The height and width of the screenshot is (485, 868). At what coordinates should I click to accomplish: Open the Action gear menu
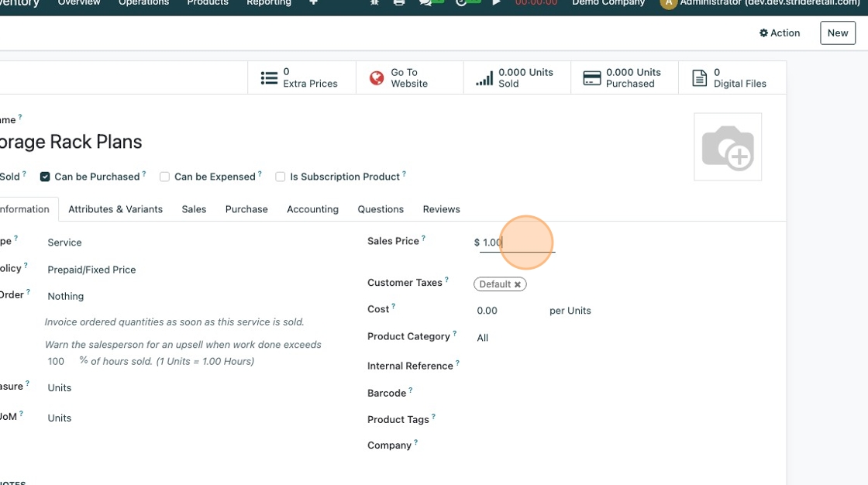tap(780, 33)
